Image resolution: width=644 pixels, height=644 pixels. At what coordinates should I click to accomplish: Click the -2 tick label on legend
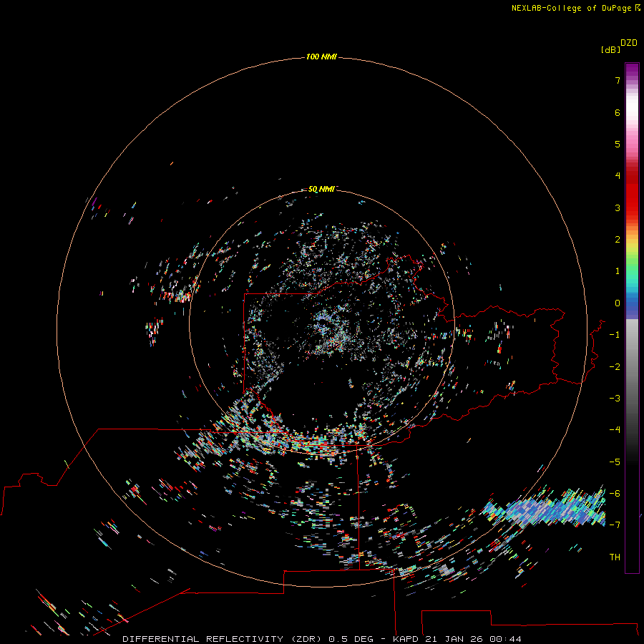click(615, 367)
